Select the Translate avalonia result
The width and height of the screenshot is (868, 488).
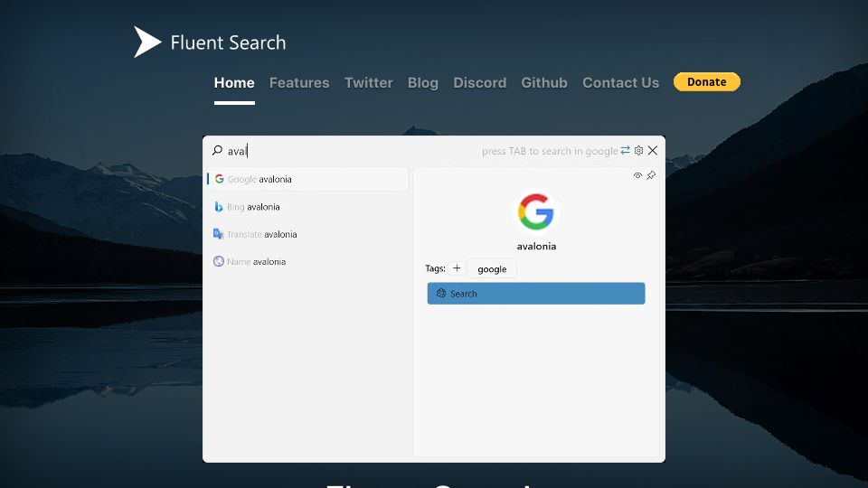coord(307,234)
